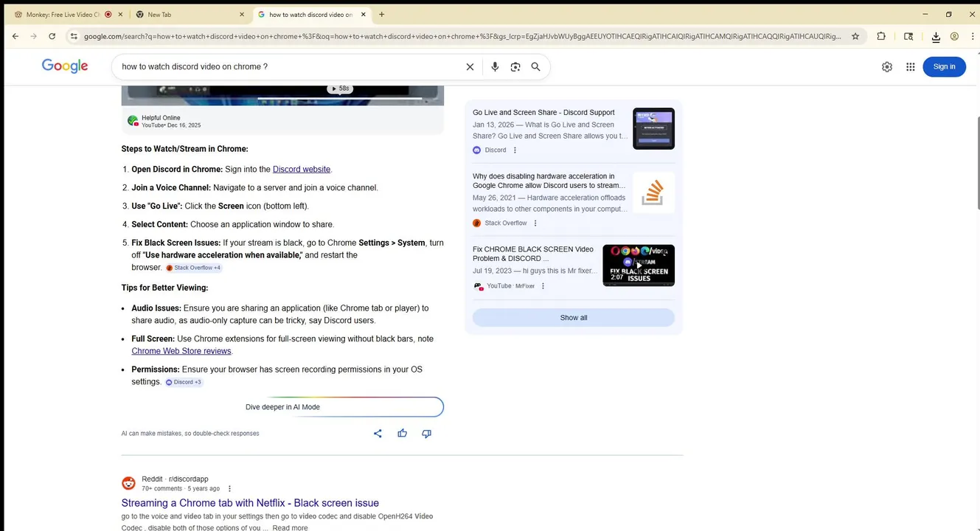Open hardware acceleration Stack Overflow question
This screenshot has height=531, width=980.
pyautogui.click(x=549, y=181)
